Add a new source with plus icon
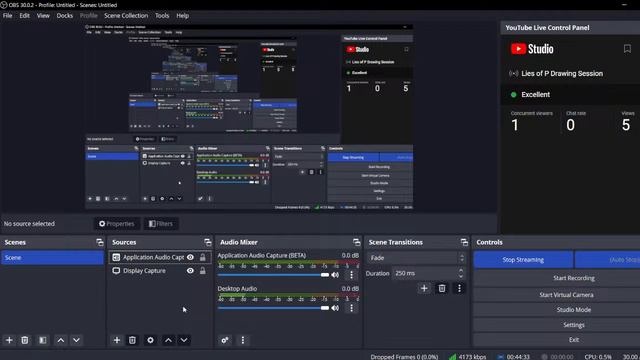640x360 pixels. coord(117,340)
